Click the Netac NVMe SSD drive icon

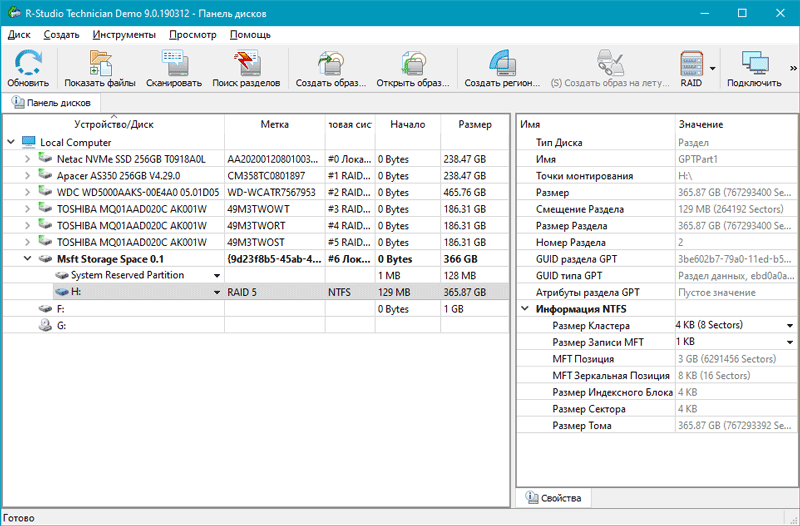[x=45, y=158]
